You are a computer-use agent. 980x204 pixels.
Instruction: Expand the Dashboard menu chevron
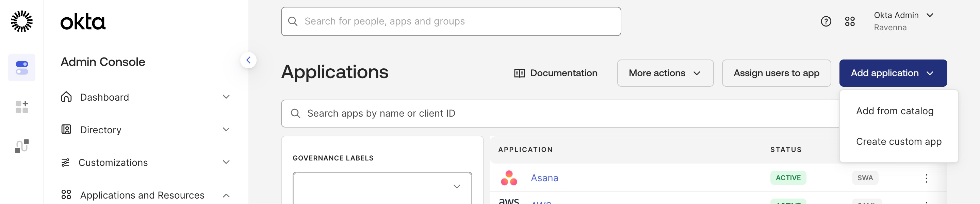pyautogui.click(x=226, y=97)
